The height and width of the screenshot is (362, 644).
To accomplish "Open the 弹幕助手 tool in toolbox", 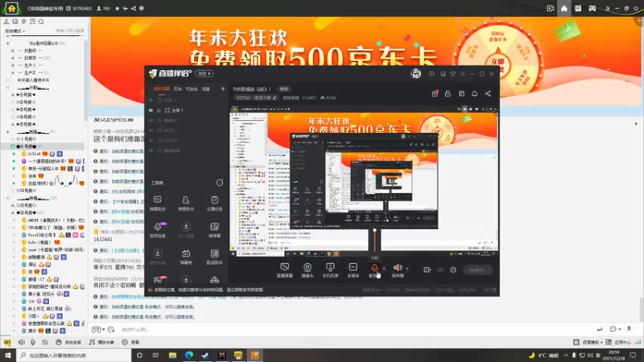I will tap(157, 204).
